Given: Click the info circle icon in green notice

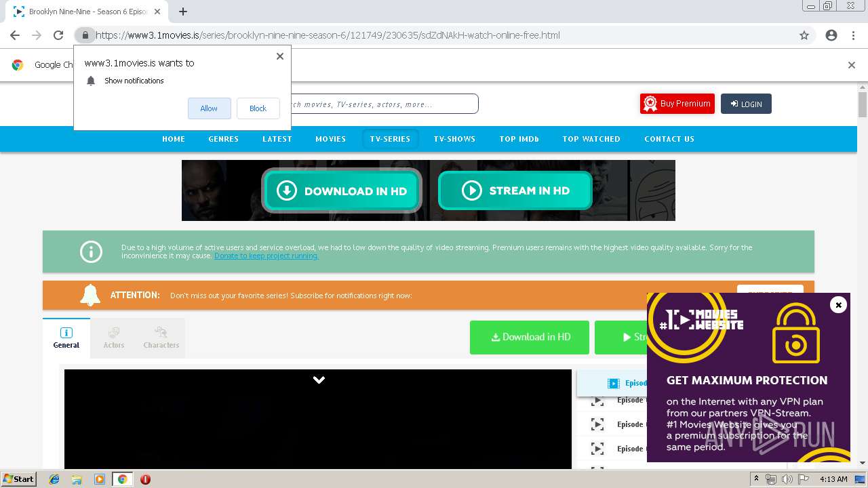Looking at the screenshot, I should click(91, 251).
